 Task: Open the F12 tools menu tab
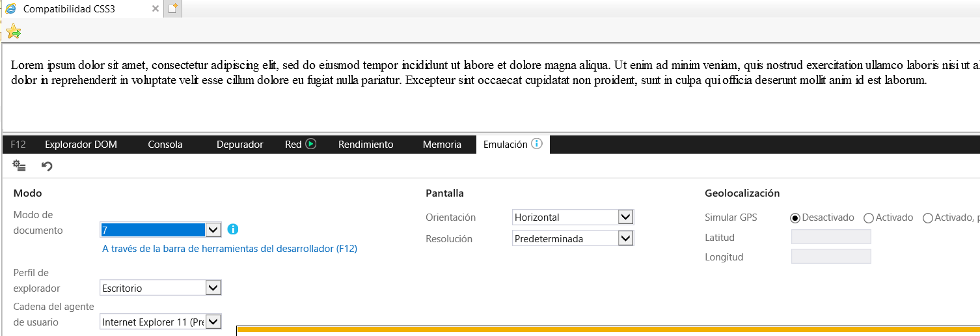pos(18,145)
